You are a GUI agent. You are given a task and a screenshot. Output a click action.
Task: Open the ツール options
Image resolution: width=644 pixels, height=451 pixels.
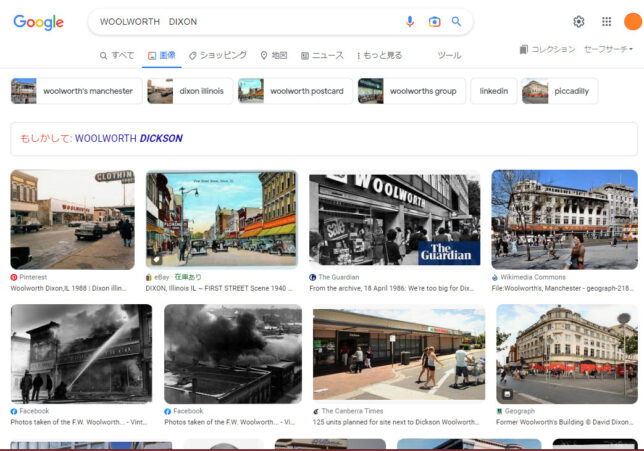(449, 55)
